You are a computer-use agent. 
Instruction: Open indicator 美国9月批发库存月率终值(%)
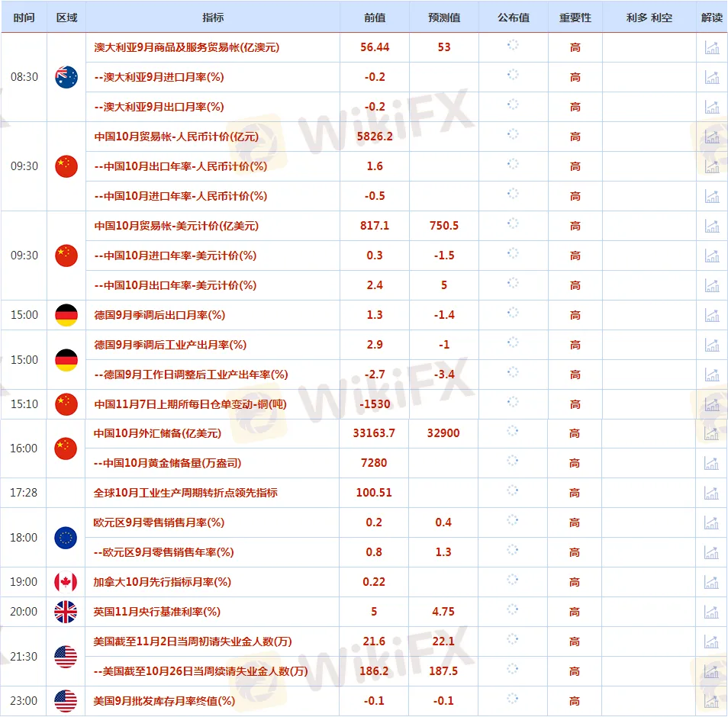[x=164, y=701]
